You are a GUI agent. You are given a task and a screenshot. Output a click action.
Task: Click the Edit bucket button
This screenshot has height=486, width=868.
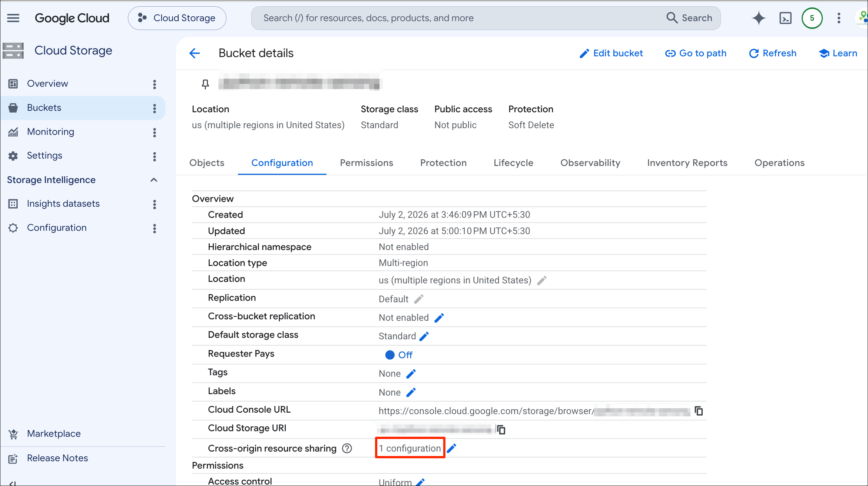coord(611,53)
